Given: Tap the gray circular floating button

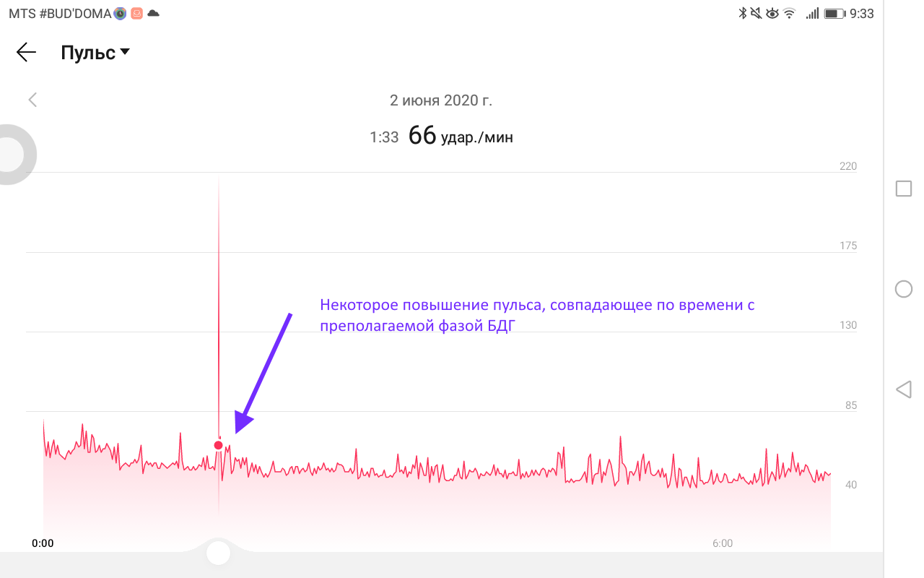Looking at the screenshot, I should coord(9,154).
